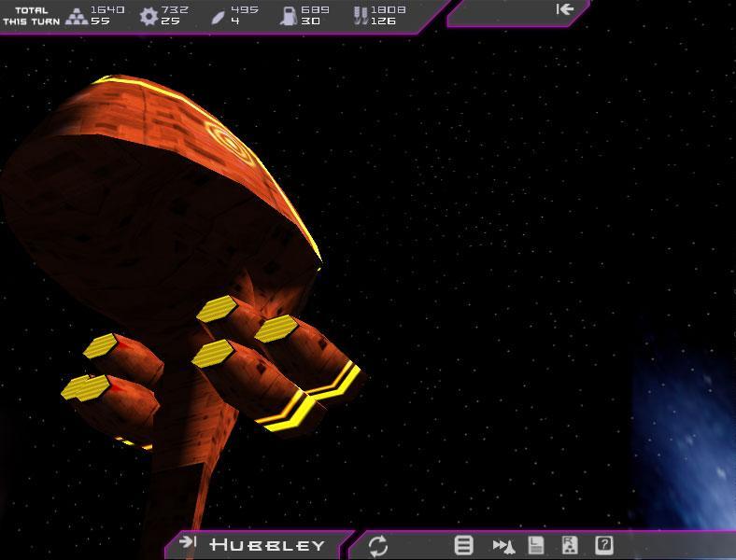This screenshot has width=736, height=560.
Task: Open the stacked list menu icon
Action: coord(463,545)
